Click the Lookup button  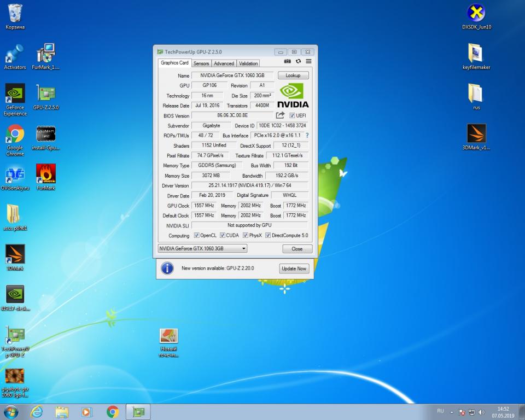[x=293, y=75]
